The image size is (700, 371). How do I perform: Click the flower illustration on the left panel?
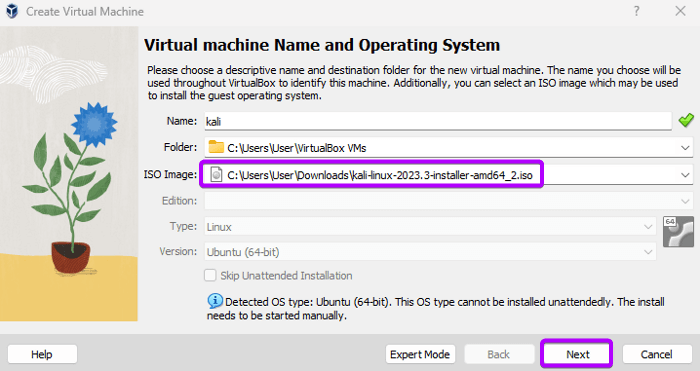[x=69, y=174]
